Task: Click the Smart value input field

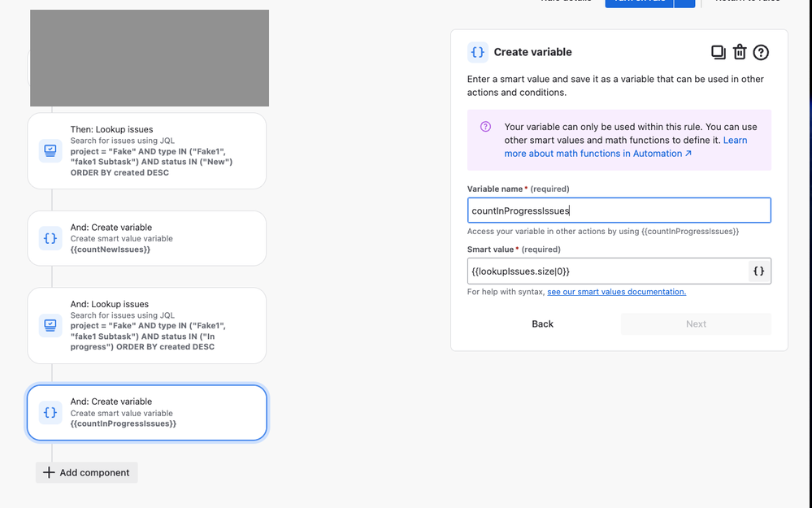Action: tap(607, 271)
